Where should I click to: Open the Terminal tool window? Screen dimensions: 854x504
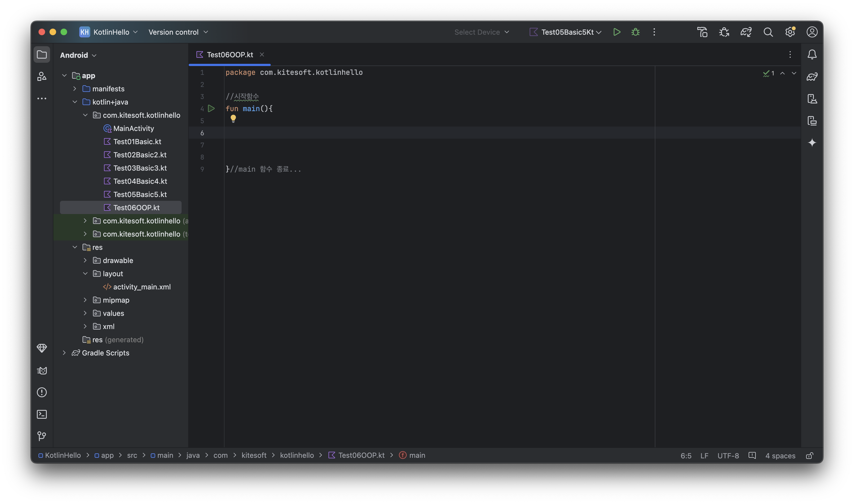pyautogui.click(x=42, y=414)
